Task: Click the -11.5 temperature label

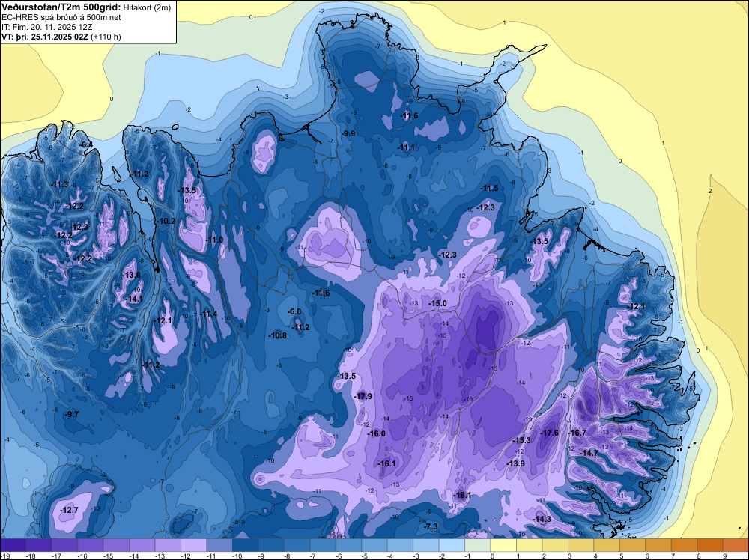Action: [x=490, y=189]
